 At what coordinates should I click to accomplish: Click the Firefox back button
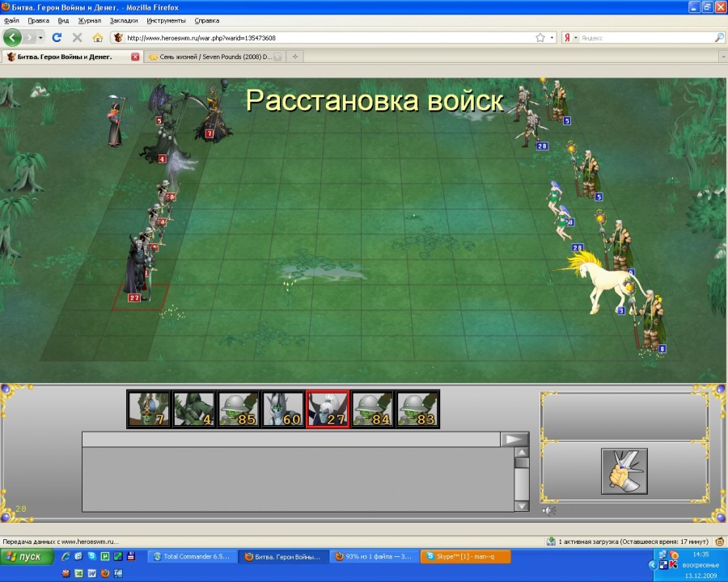pos(12,38)
